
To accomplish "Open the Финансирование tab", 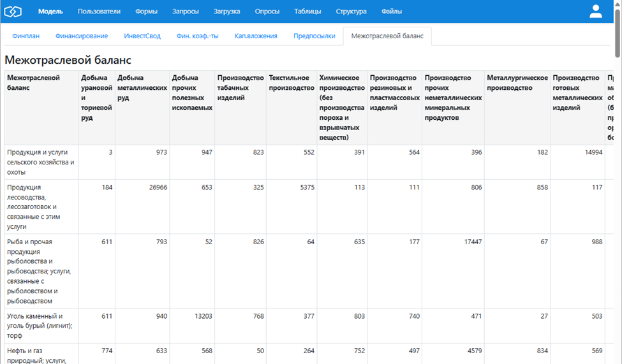I will coord(82,36).
